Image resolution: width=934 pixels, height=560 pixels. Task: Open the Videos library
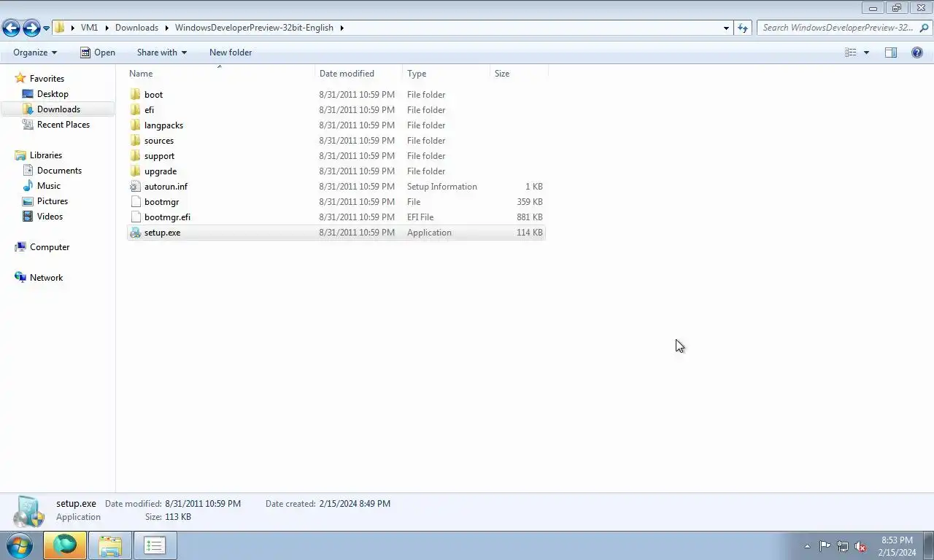(x=50, y=217)
